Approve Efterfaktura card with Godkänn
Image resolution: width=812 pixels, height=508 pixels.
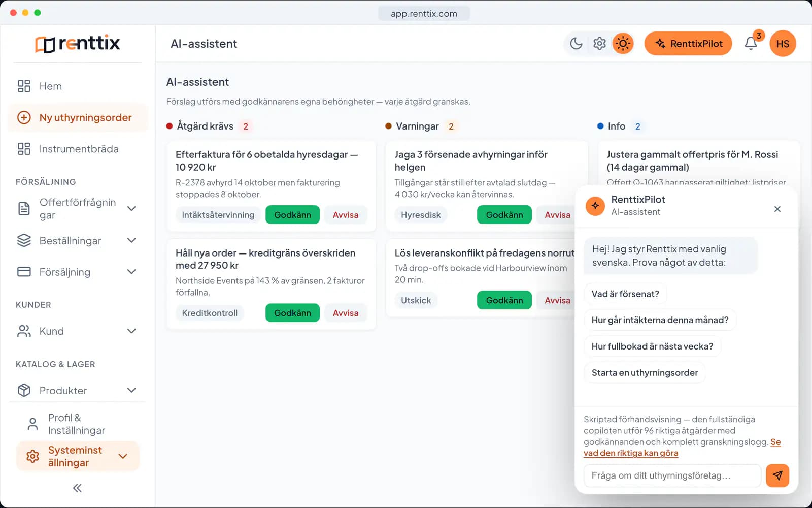[x=292, y=215]
